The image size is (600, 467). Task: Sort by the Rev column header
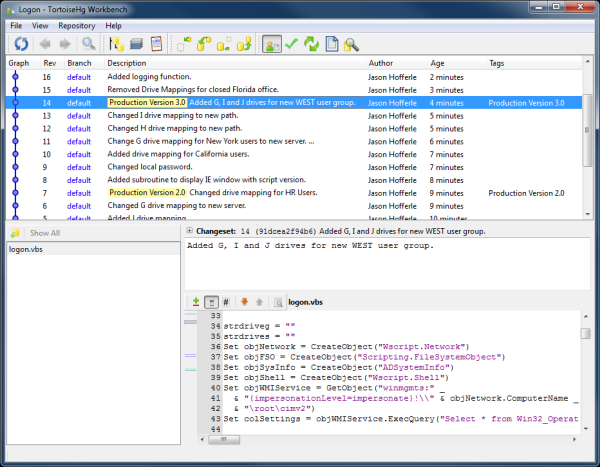coord(52,63)
